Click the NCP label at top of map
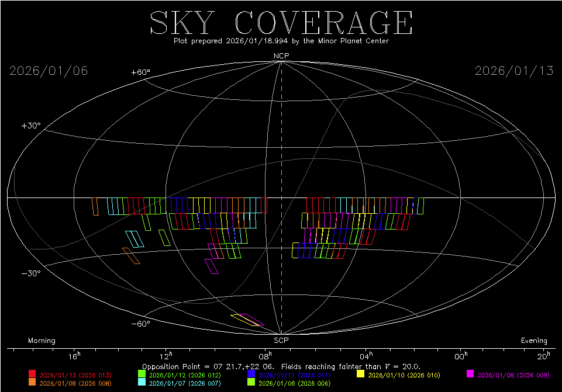 281,56
